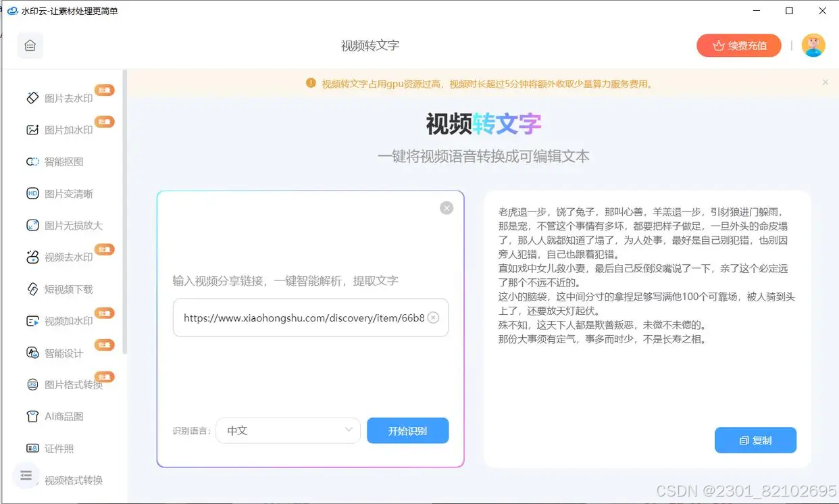839x504 pixels.
Task: Dismiss the orange GPU notice banner
Action: [x=825, y=82]
